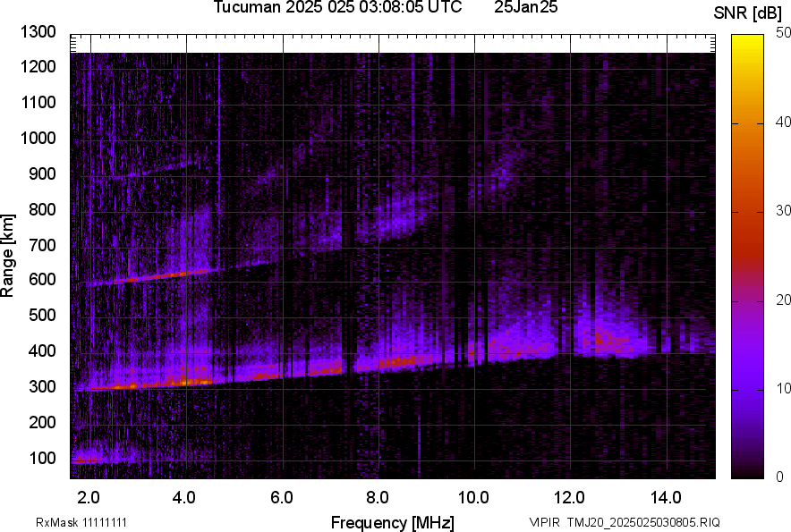Click frequency tick label '6.0'
The width and height of the screenshot is (791, 532).
(x=282, y=498)
